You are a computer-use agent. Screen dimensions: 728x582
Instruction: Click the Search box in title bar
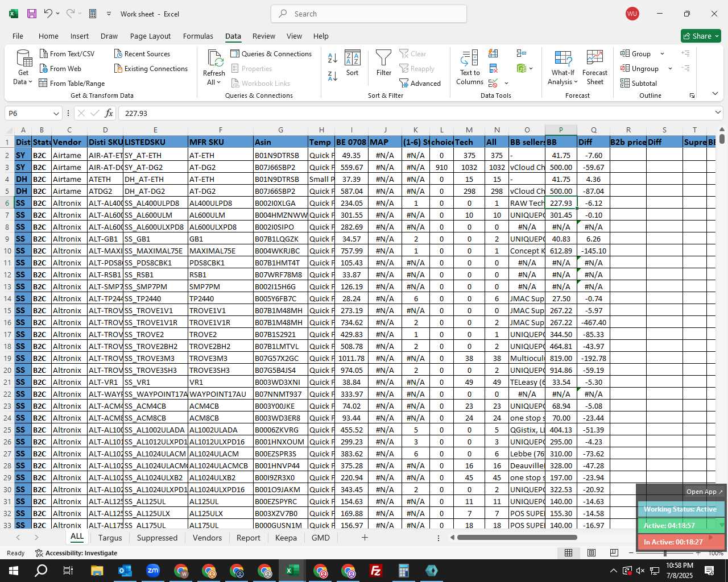[x=369, y=14]
